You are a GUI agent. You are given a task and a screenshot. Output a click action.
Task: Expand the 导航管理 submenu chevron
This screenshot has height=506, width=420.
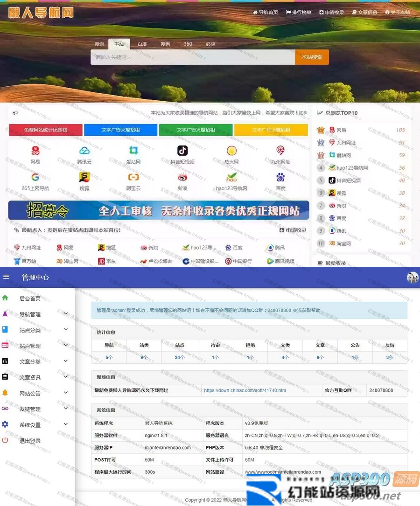(x=65, y=314)
